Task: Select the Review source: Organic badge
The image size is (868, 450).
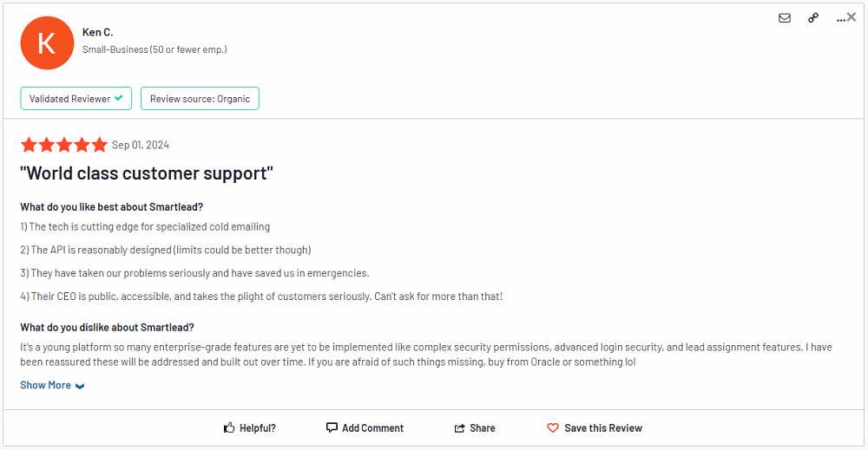Action: [x=200, y=99]
